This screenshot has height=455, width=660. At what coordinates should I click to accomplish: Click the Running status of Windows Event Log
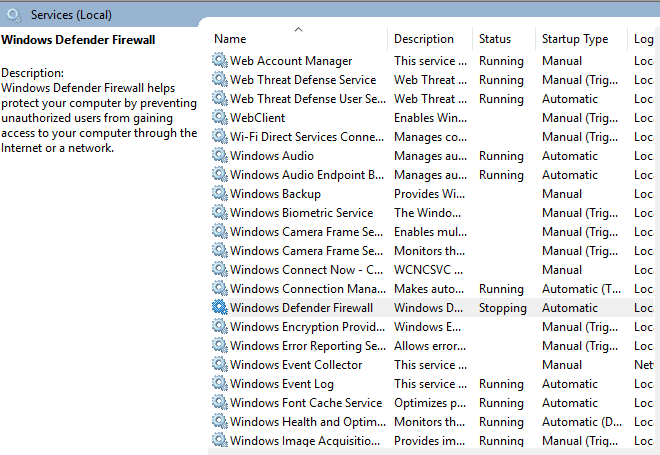[x=501, y=384]
